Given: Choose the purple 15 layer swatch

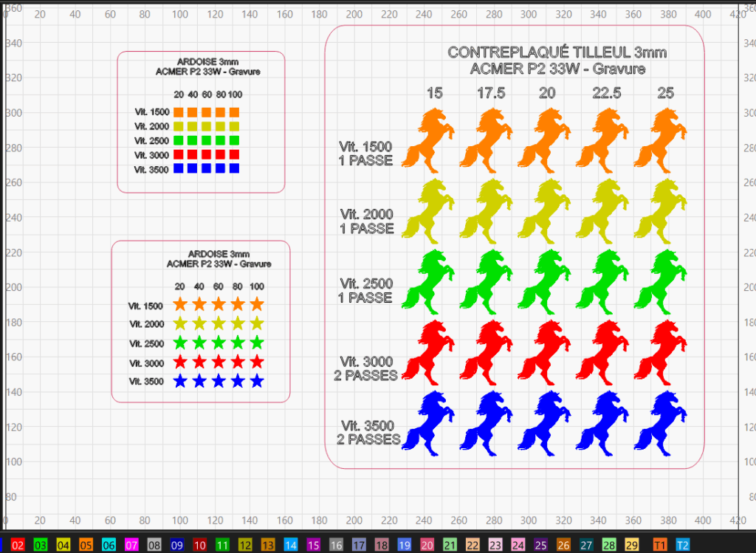Looking at the screenshot, I should (313, 546).
